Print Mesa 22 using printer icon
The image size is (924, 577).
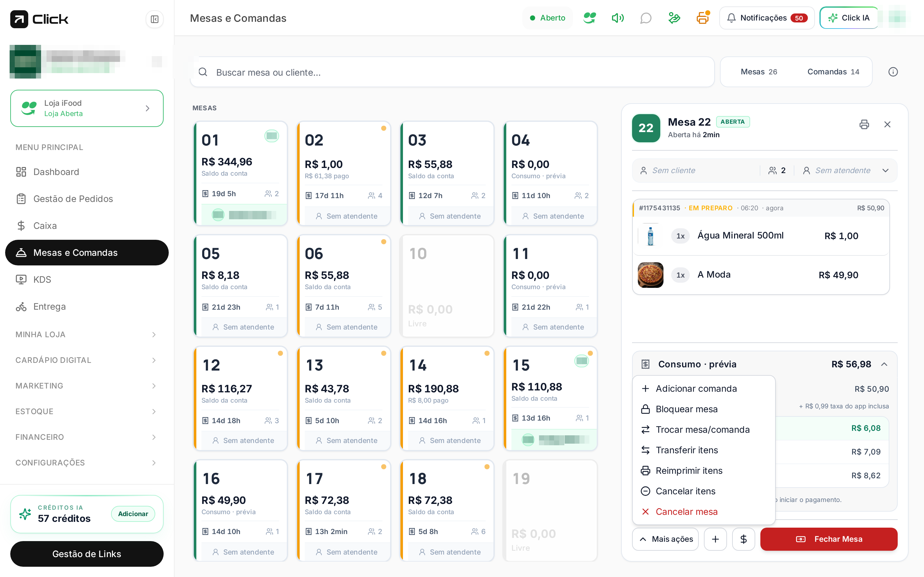coord(864,124)
